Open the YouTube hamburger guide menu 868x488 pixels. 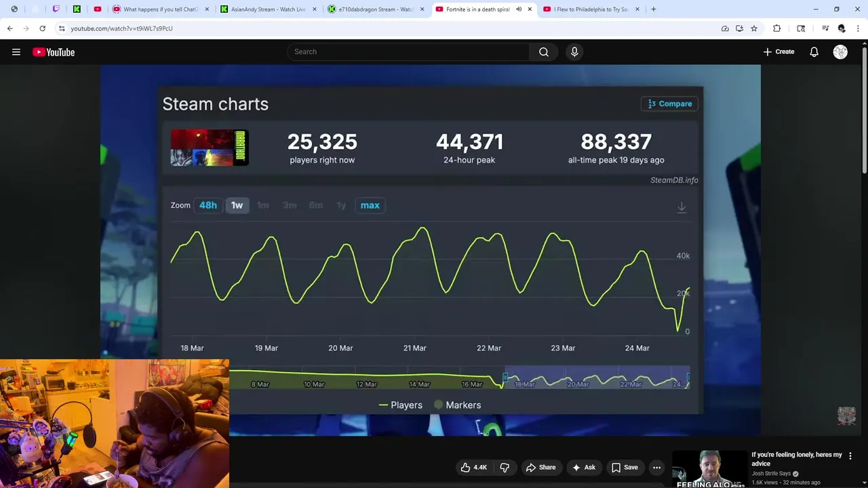16,52
